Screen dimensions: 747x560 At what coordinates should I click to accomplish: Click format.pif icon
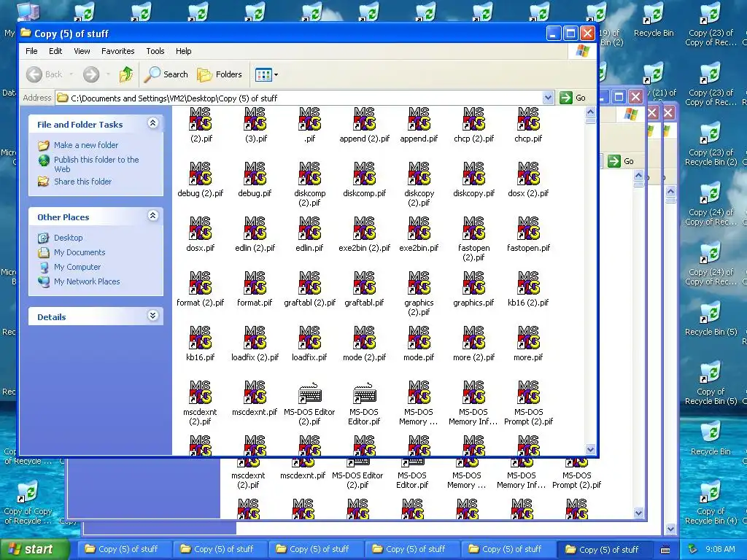click(255, 283)
